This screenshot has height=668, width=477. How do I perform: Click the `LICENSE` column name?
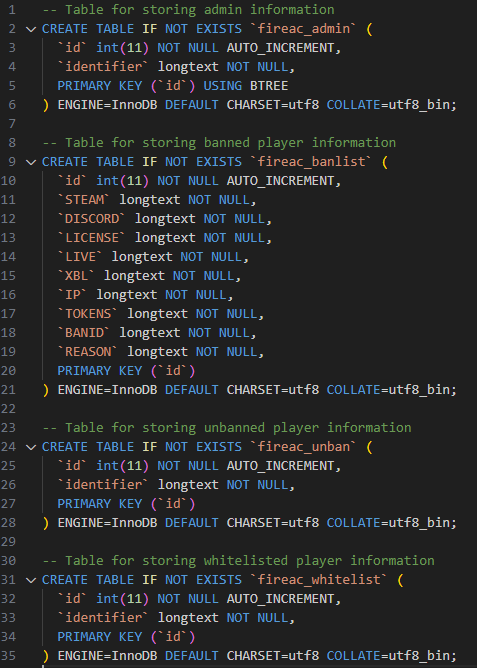91,237
